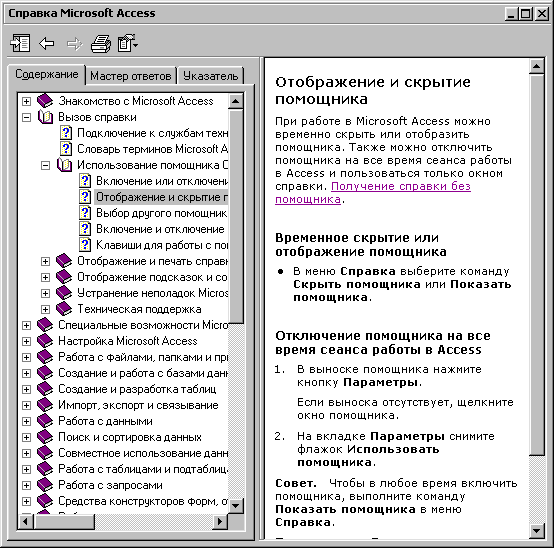
Task: Click the book icon for Работа с запросами
Action: 45,485
